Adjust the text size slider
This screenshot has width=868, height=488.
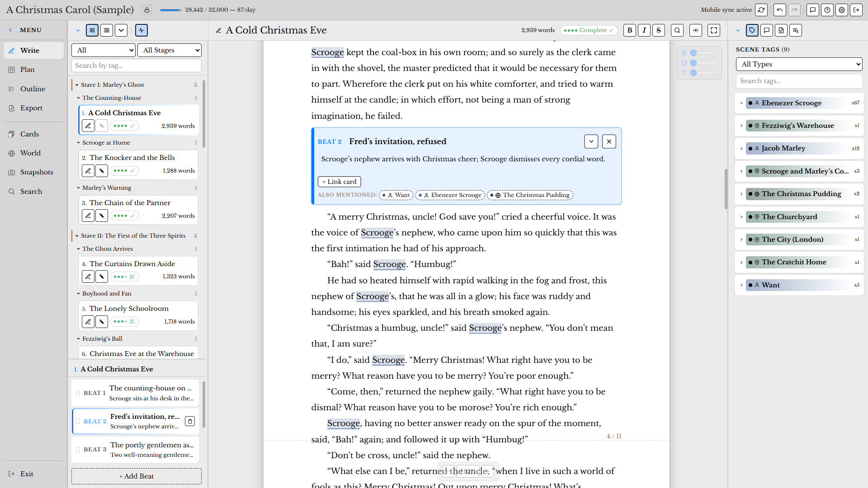tap(703, 73)
